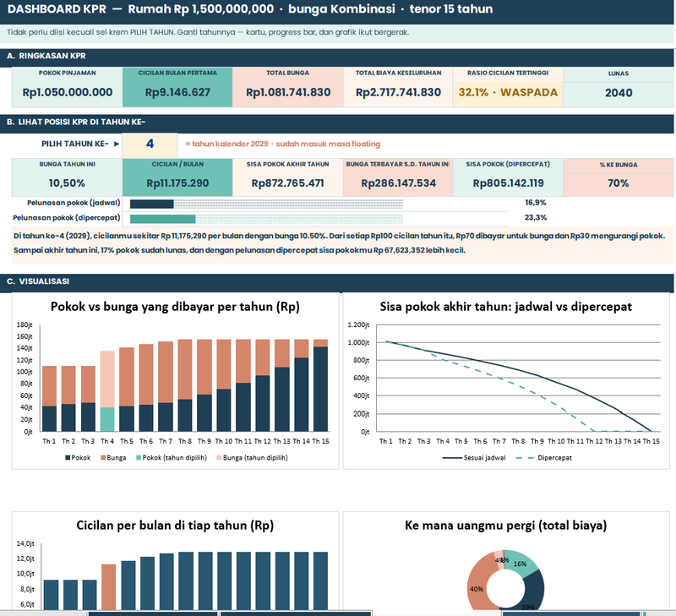Click the 'Dipercepat' legend entry

[543, 458]
